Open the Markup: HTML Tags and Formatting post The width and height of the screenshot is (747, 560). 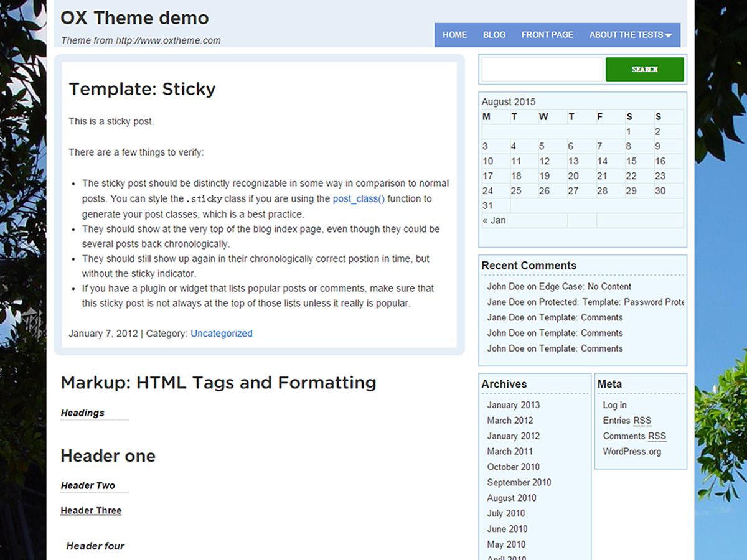(218, 382)
